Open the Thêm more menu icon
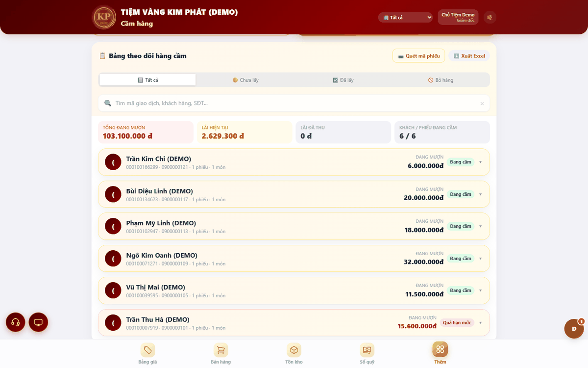Viewport: 588px width, 368px height. pos(440,349)
